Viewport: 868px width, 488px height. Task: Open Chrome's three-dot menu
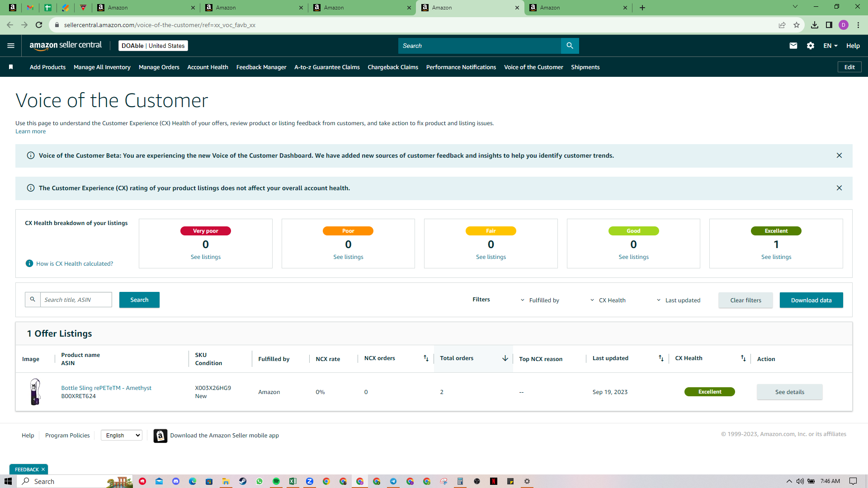point(859,25)
